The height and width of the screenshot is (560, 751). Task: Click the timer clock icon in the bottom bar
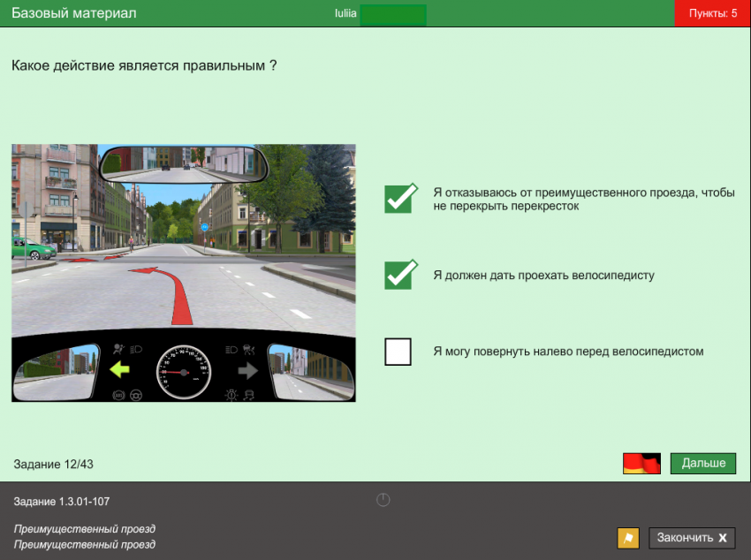[383, 500]
